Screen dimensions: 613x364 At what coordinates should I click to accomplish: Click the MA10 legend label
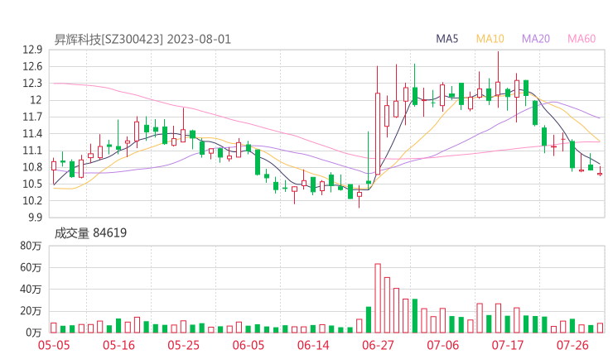pyautogui.click(x=490, y=39)
